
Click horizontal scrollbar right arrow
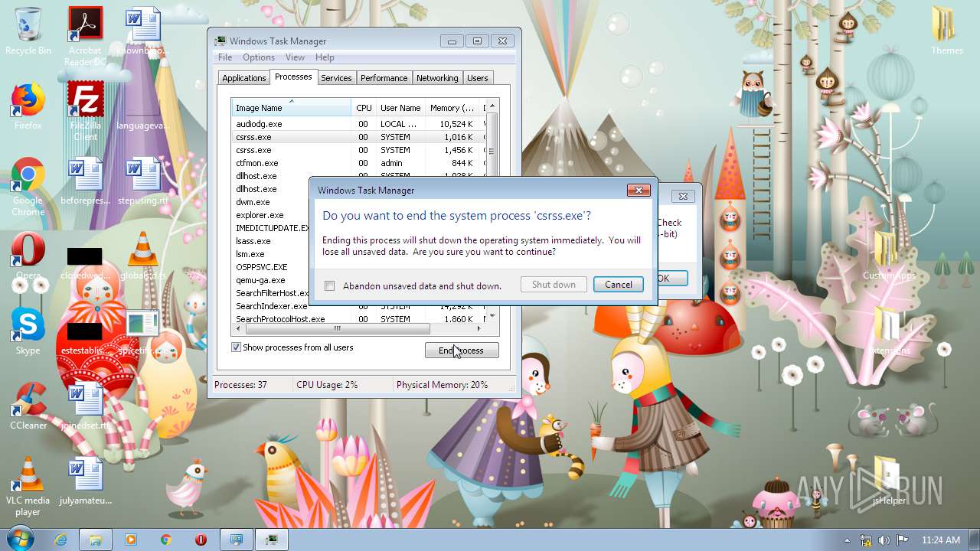point(479,328)
